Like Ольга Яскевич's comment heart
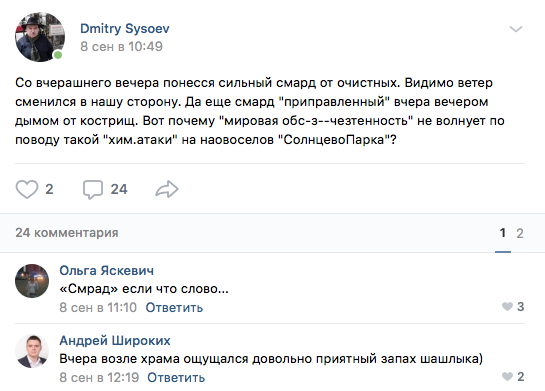The image size is (545, 391). pos(507,307)
